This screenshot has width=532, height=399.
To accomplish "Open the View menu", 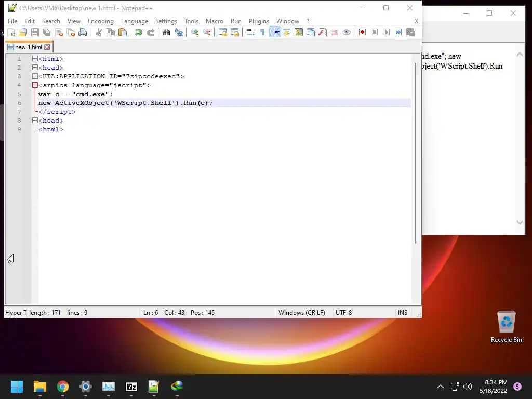I will (x=74, y=21).
